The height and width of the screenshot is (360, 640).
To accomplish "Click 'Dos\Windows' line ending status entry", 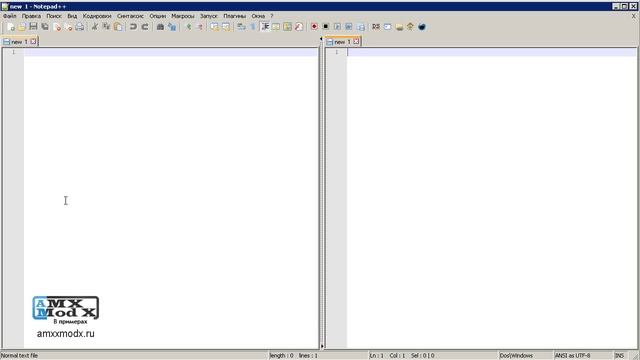I will point(516,356).
